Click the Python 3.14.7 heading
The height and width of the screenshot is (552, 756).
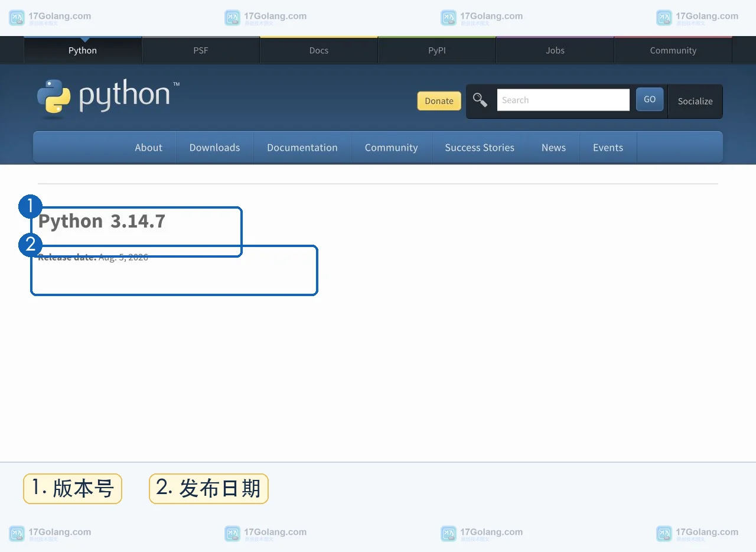pos(102,221)
